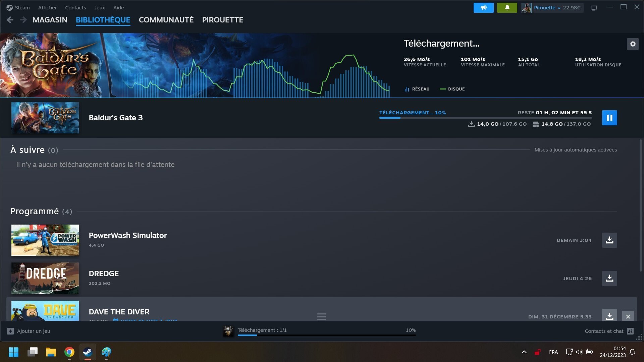Click the PowerWash Simulator thumbnail
Image resolution: width=644 pixels, height=362 pixels.
coord(45,240)
